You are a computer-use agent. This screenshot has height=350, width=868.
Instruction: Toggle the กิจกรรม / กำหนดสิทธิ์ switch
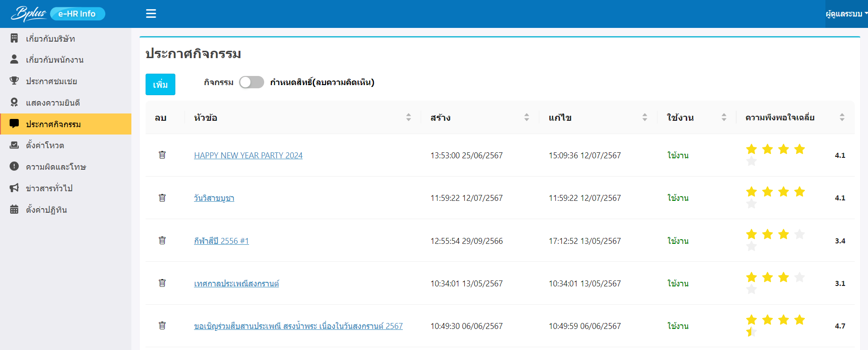click(x=251, y=82)
